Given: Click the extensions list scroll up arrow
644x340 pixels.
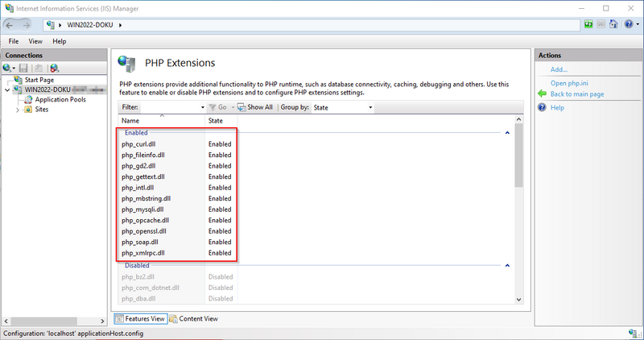Looking at the screenshot, I should coord(518,119).
